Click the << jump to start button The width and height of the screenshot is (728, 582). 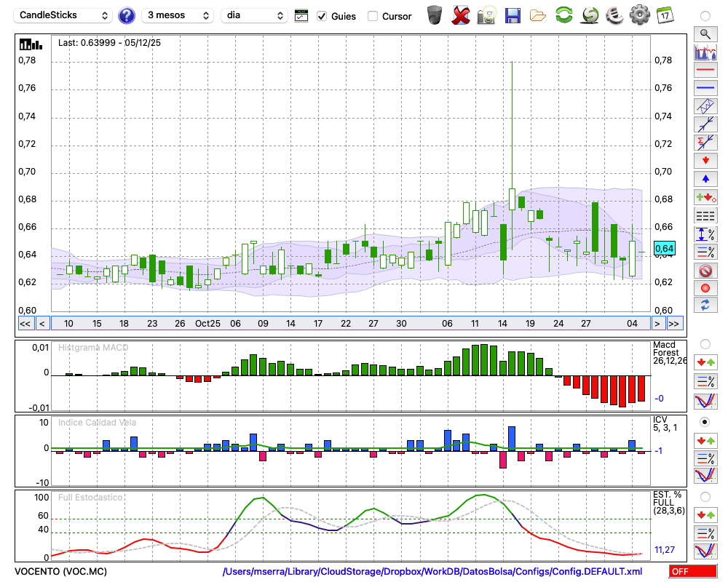(x=25, y=324)
